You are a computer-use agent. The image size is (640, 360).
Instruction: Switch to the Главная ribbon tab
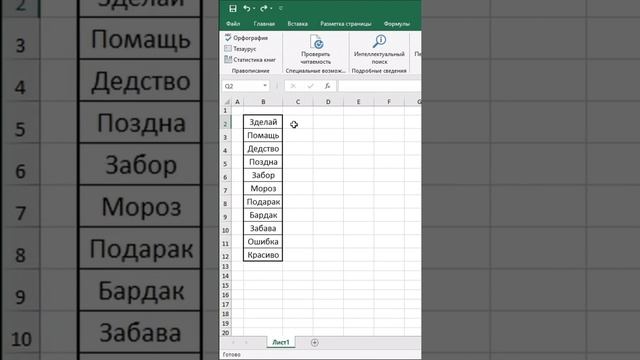click(x=264, y=24)
